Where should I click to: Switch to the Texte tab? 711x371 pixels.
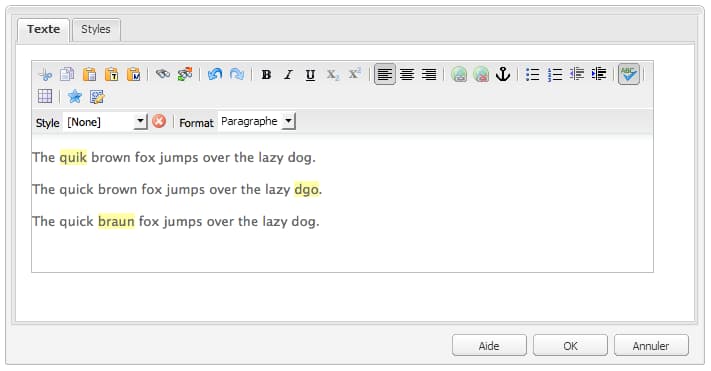tap(44, 29)
